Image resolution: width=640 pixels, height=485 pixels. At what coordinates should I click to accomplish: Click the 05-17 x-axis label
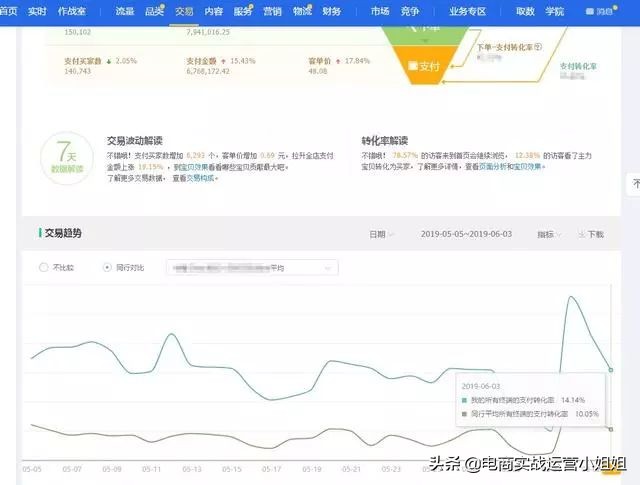pos(271,469)
